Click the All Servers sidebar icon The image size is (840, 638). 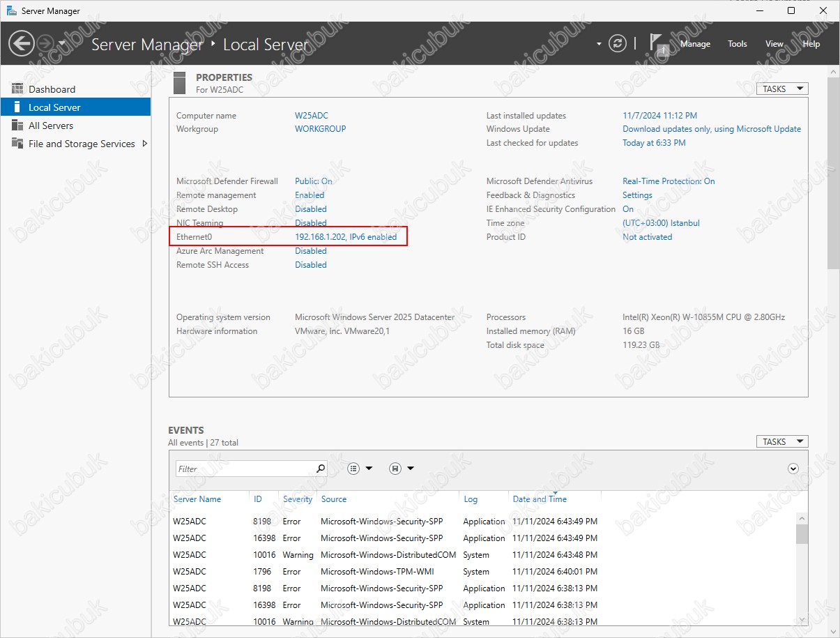[x=17, y=126]
